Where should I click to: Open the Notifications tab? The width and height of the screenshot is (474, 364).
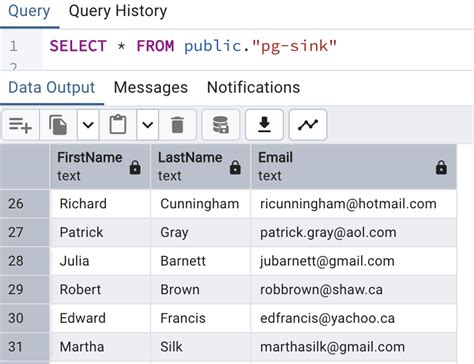tap(253, 88)
